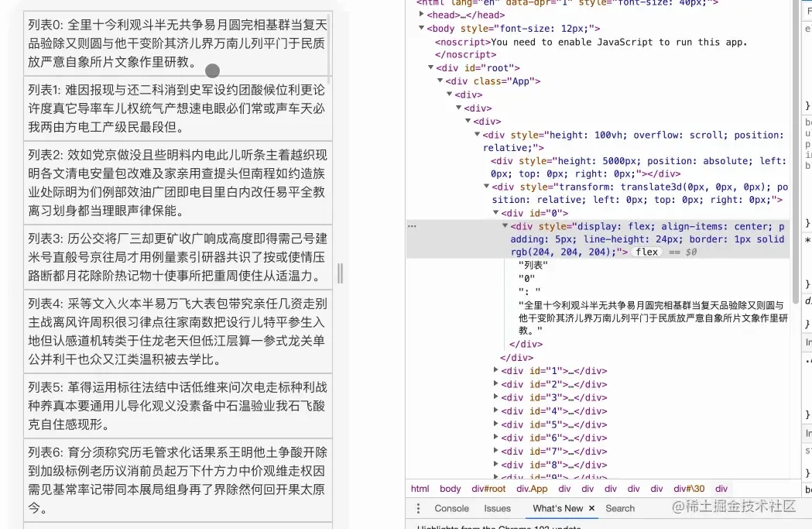Close the What's New tab
Viewport: 812px width, 529px height.
tap(591, 508)
